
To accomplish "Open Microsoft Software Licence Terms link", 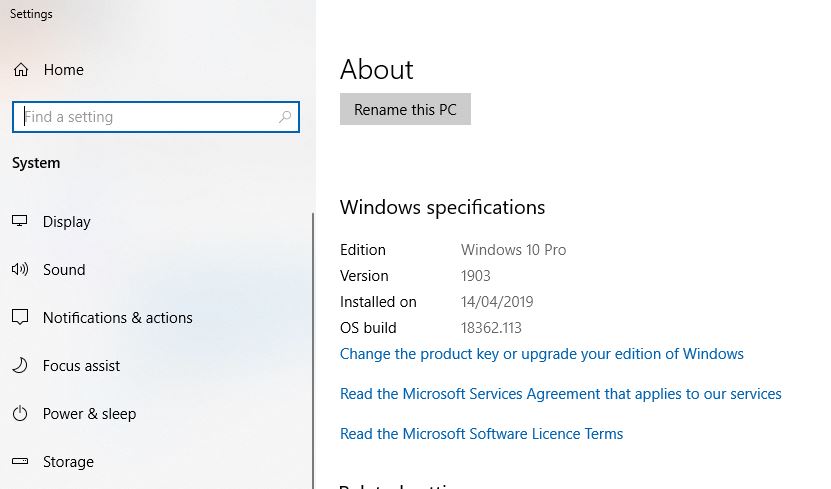I will (481, 433).
